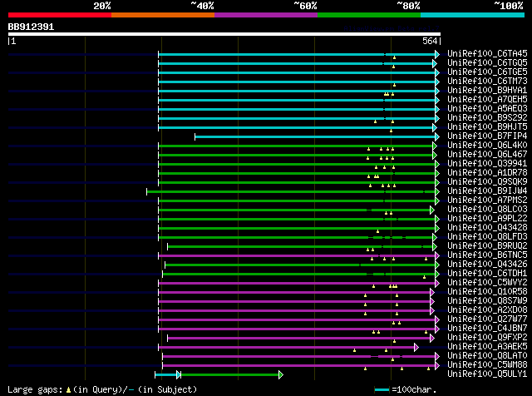Click the 100char scale bar in legend

(382, 390)
